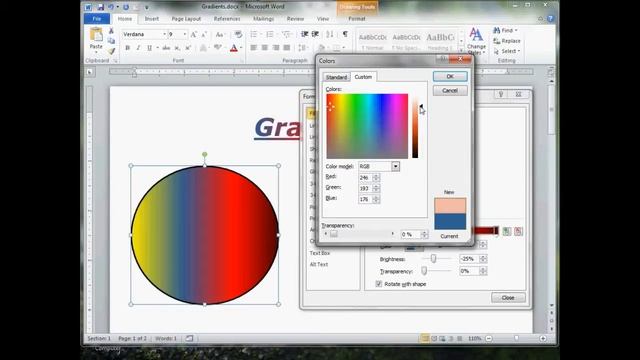Click the Align Text Left icon
The width and height of the screenshot is (640, 360).
[253, 48]
